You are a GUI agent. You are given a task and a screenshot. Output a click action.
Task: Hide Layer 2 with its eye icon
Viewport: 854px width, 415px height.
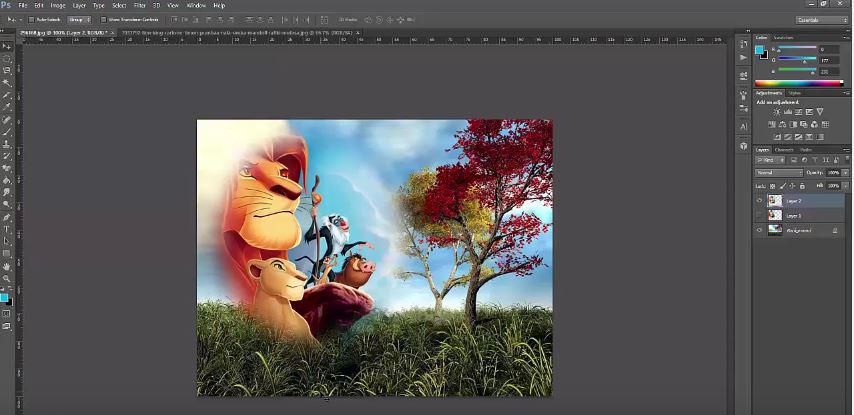pos(760,201)
